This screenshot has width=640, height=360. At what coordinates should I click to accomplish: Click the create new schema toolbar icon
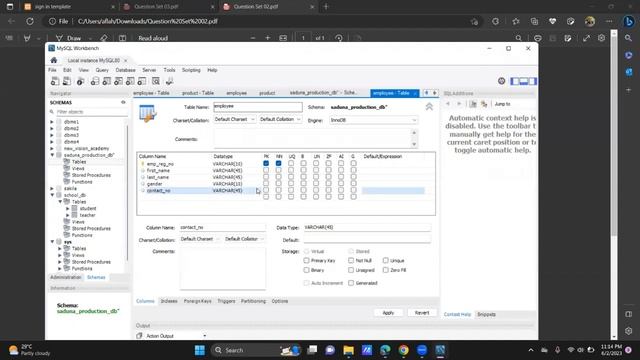pos(95,81)
